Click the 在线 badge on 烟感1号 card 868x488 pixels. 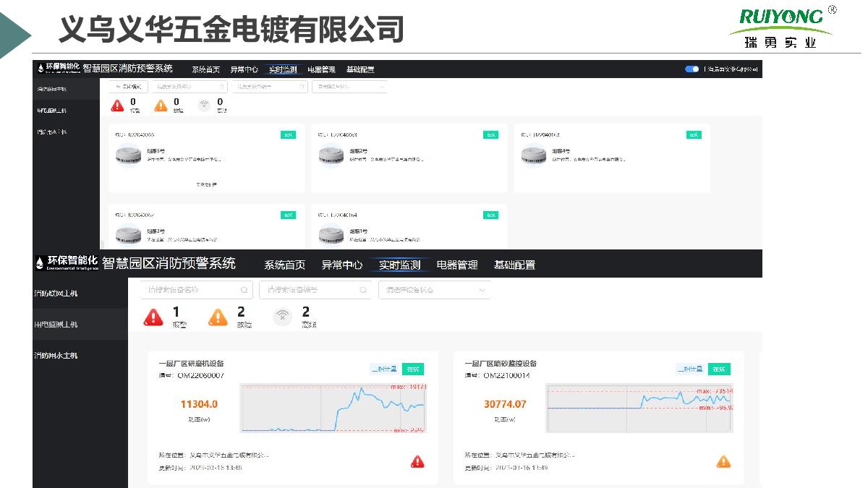click(491, 215)
